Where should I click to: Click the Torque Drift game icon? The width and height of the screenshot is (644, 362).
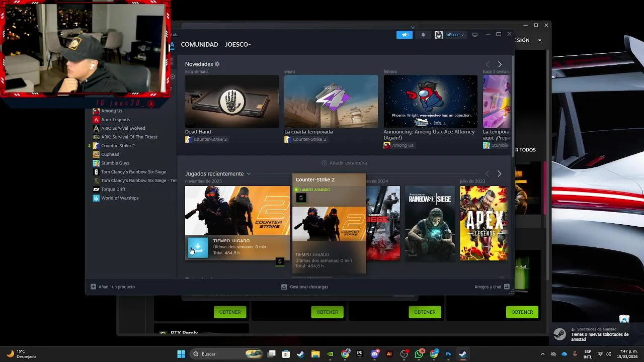96,189
